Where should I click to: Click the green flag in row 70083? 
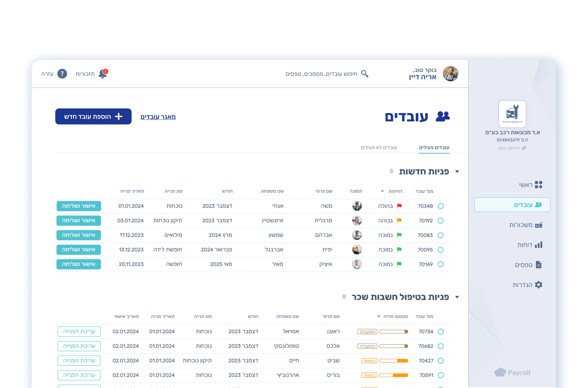pyautogui.click(x=399, y=235)
